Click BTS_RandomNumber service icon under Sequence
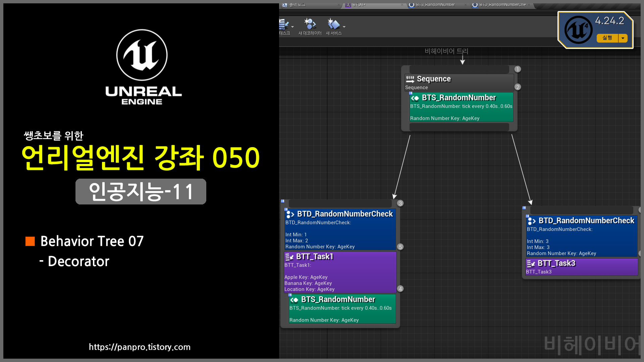This screenshot has height=362, width=644. pos(415,98)
